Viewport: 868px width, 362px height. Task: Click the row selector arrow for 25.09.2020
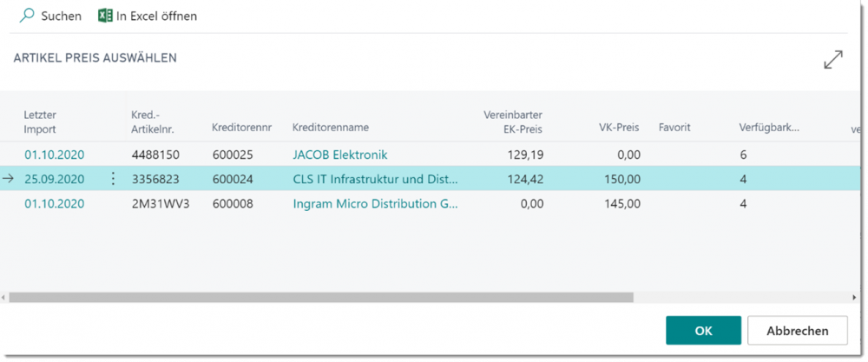[9, 180]
